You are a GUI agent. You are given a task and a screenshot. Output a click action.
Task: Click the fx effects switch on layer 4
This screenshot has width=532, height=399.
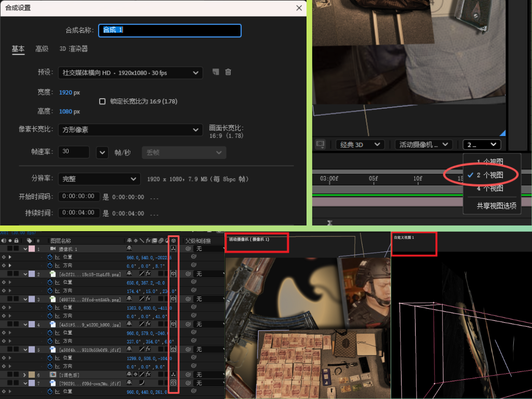click(148, 324)
